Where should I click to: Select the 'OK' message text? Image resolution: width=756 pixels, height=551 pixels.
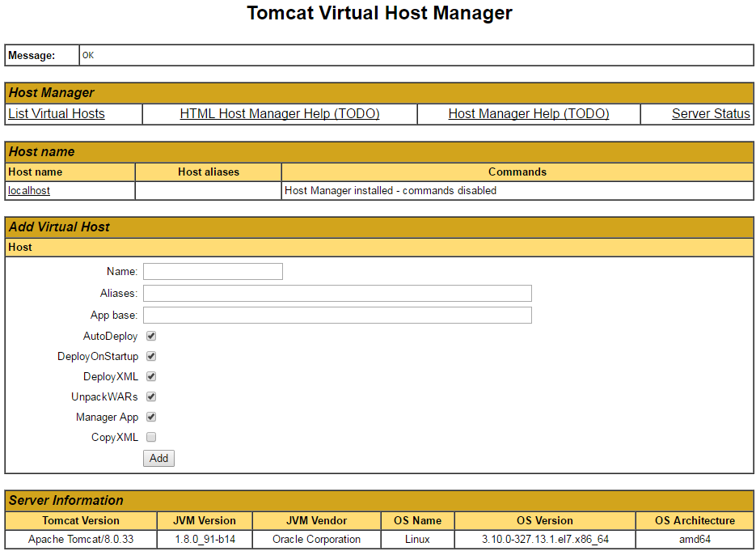pyautogui.click(x=88, y=55)
